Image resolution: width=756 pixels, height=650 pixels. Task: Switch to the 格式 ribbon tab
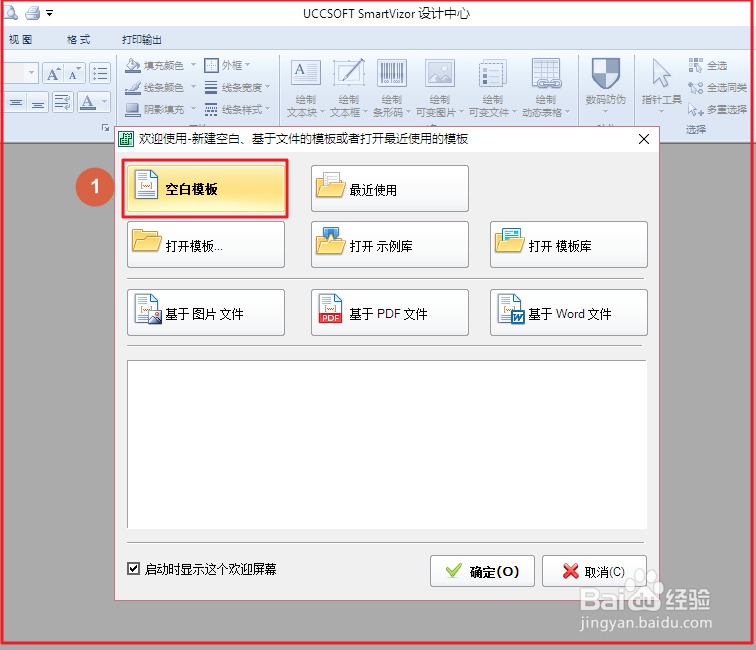(x=79, y=40)
